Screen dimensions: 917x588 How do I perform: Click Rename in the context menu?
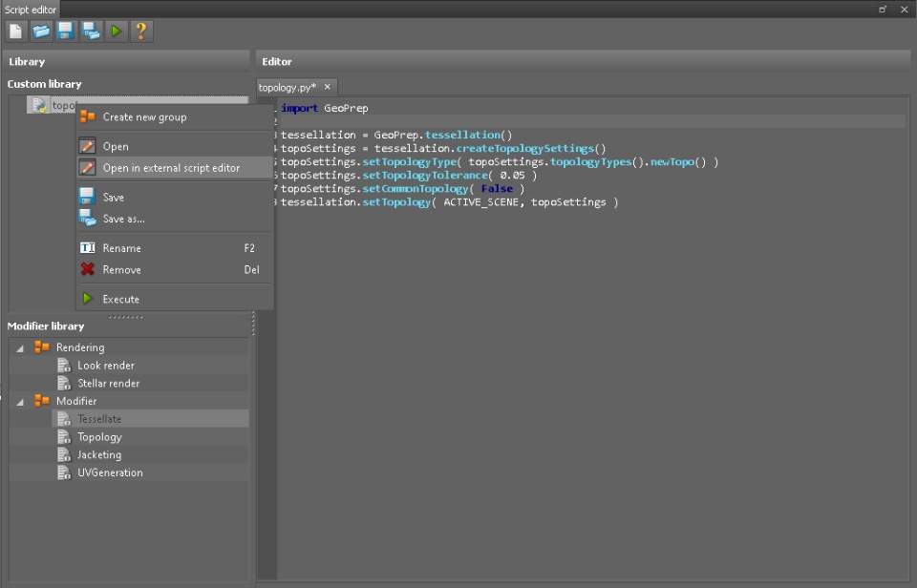click(121, 248)
